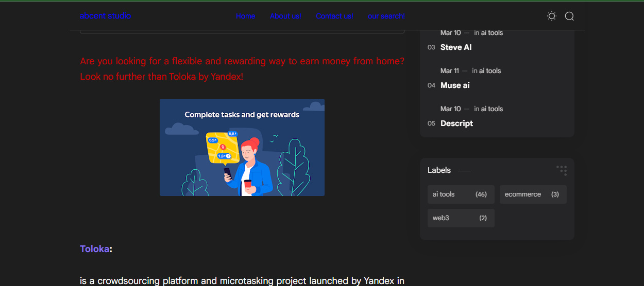This screenshot has width=644, height=286.
Task: Click the number 05 beside Descript
Action: tap(431, 123)
